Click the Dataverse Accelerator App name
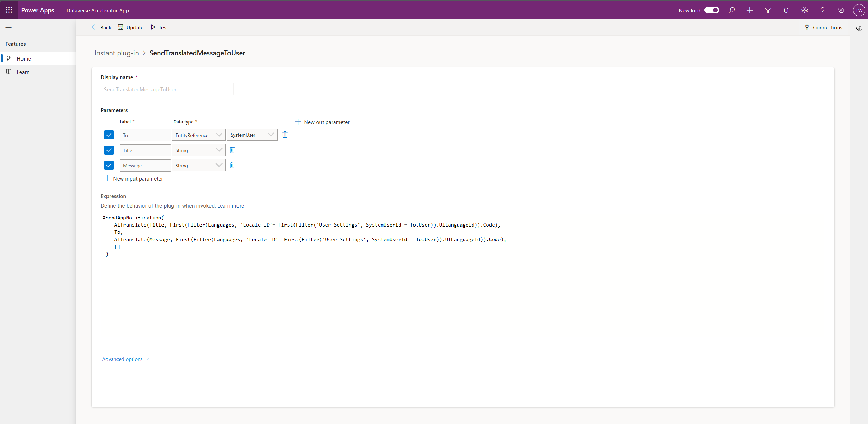The image size is (868, 424). click(97, 11)
